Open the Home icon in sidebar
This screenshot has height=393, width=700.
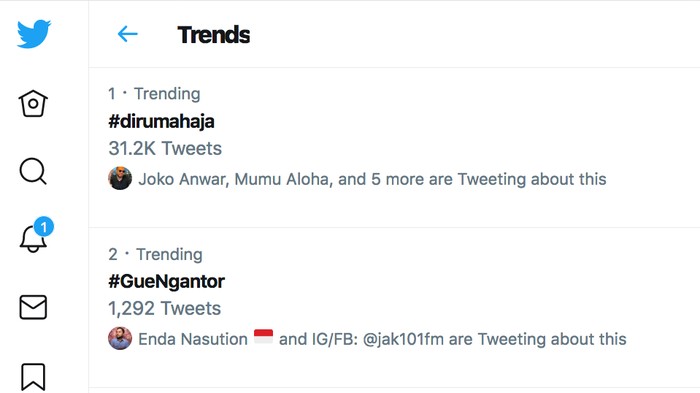click(33, 104)
